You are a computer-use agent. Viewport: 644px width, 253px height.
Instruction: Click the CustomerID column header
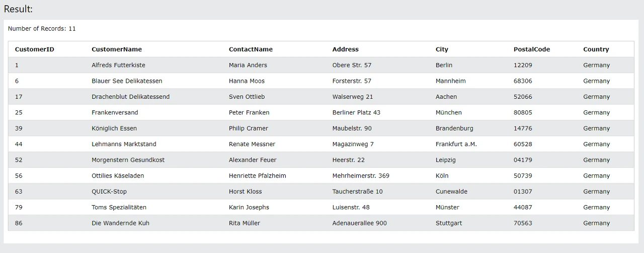(35, 49)
